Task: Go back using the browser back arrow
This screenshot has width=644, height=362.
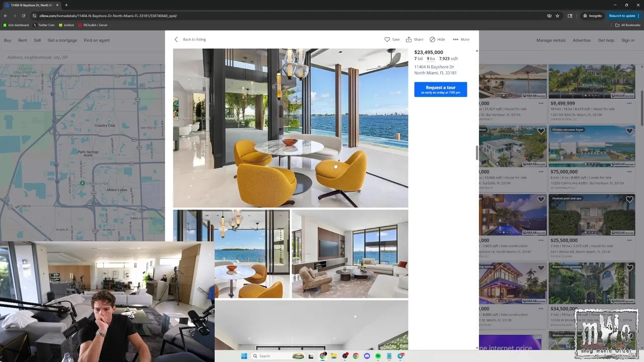Action: tap(5, 16)
